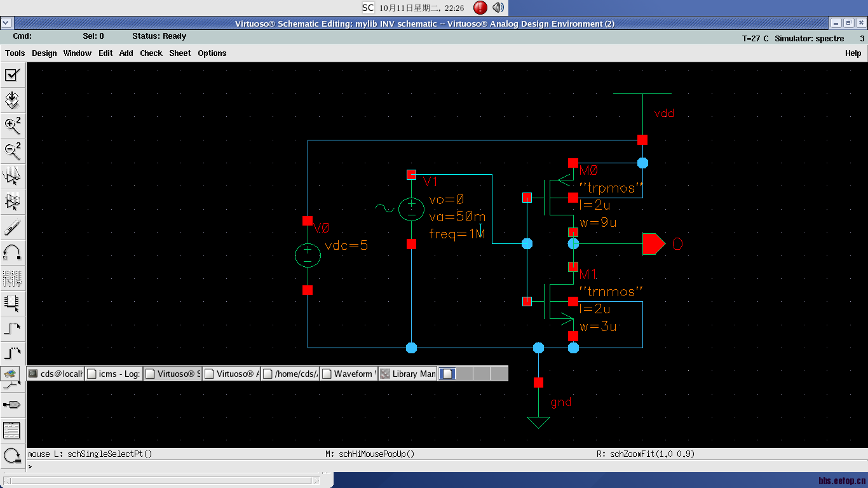Open the Tools menu
The width and height of the screenshot is (868, 488).
tap(15, 53)
